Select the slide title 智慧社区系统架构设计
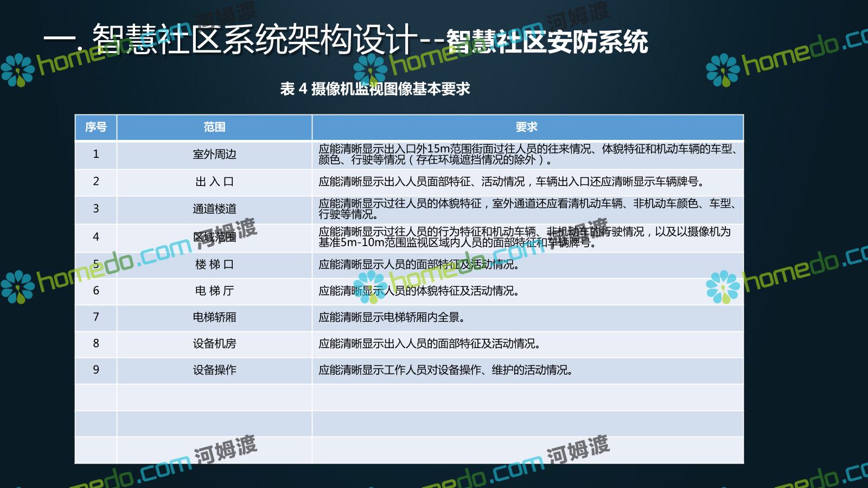Image resolution: width=868 pixels, height=488 pixels. click(255, 39)
